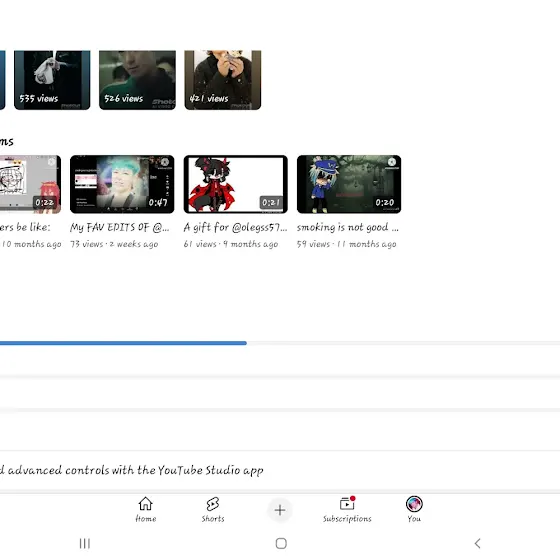This screenshot has width=560, height=560.
Task: Open the Home tab icon
Action: [145, 504]
